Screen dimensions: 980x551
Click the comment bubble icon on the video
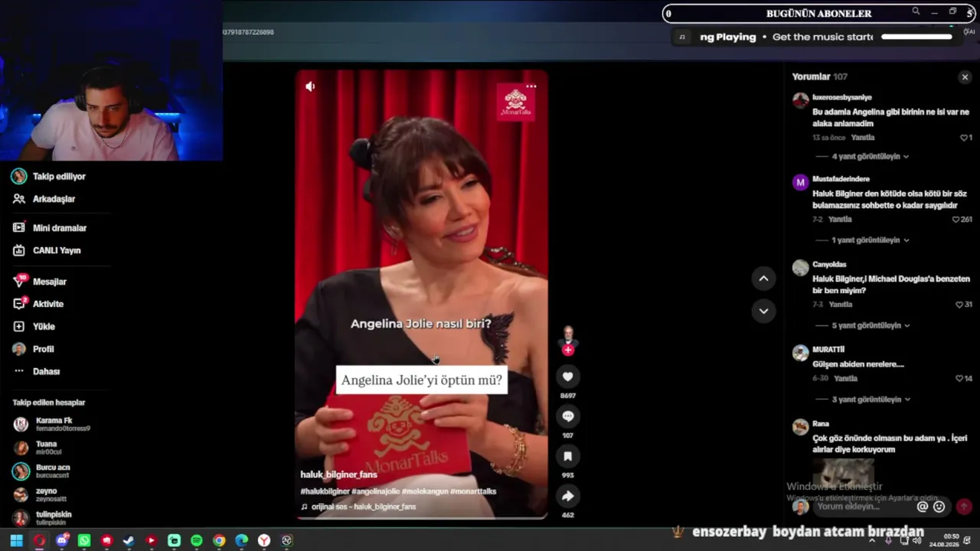point(567,416)
